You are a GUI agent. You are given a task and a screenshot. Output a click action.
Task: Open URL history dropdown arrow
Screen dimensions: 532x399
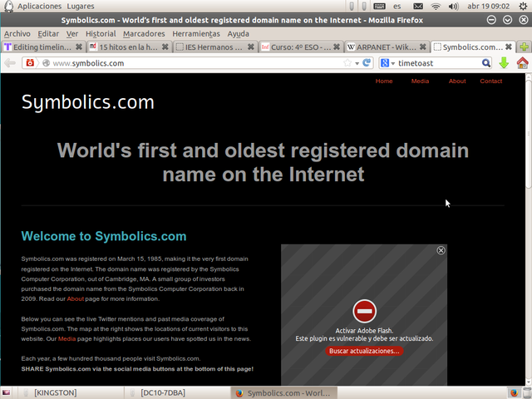pos(357,63)
